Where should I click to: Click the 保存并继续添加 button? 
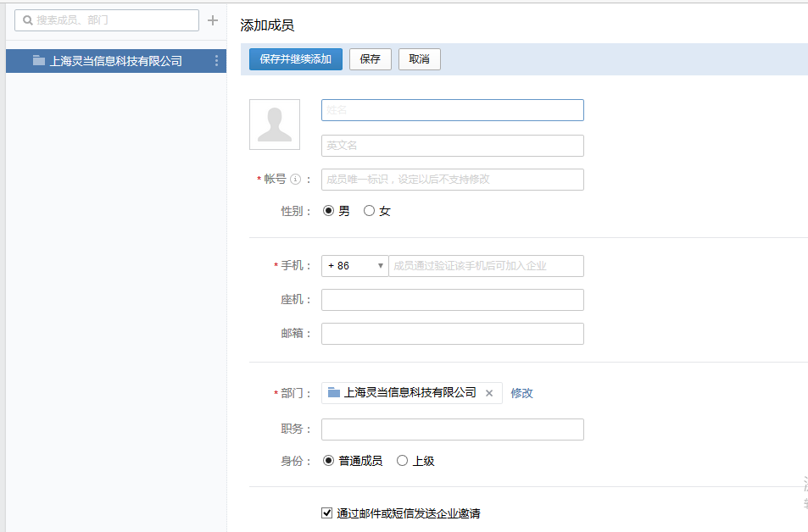click(295, 59)
